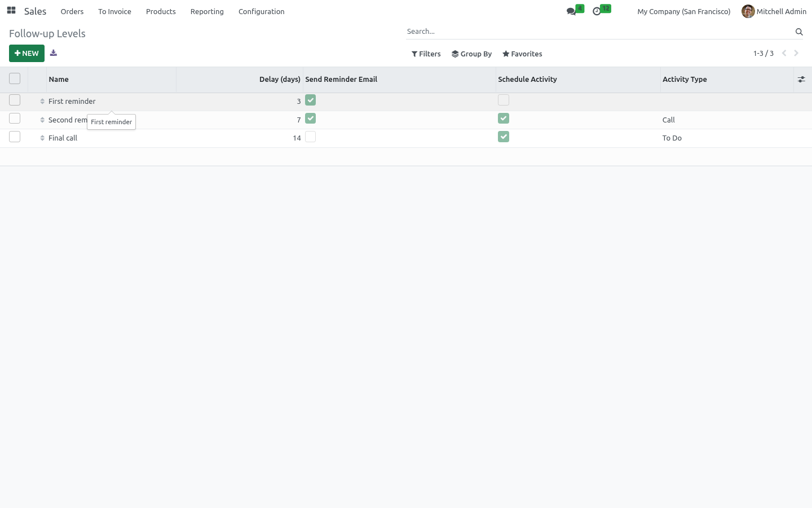
Task: Open the Reporting menu
Action: 207,11
